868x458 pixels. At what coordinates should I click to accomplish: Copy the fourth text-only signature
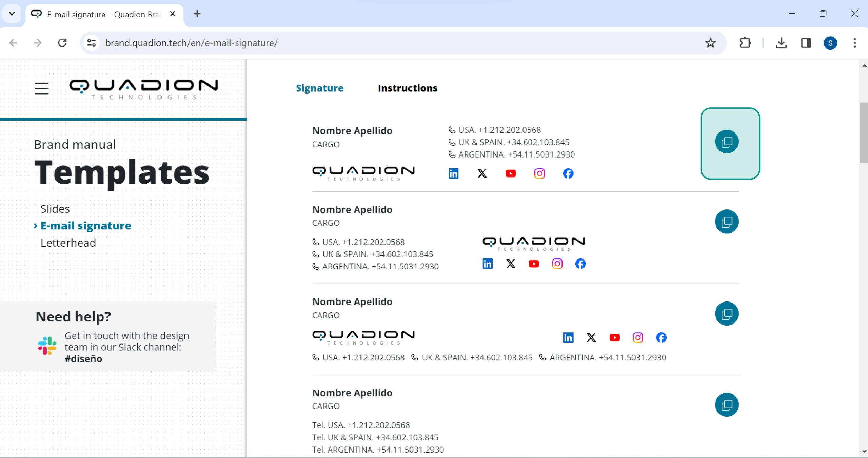727,405
